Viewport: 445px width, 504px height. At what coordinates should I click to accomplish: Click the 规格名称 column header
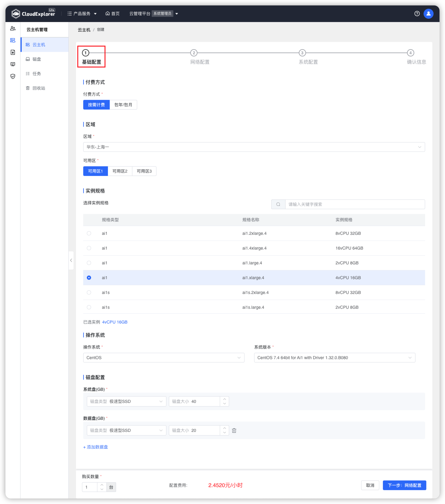point(251,220)
